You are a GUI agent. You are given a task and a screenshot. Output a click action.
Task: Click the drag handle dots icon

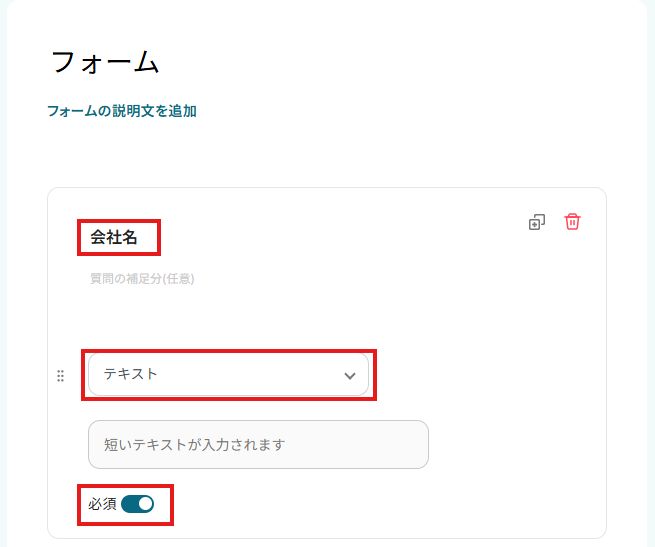point(60,376)
